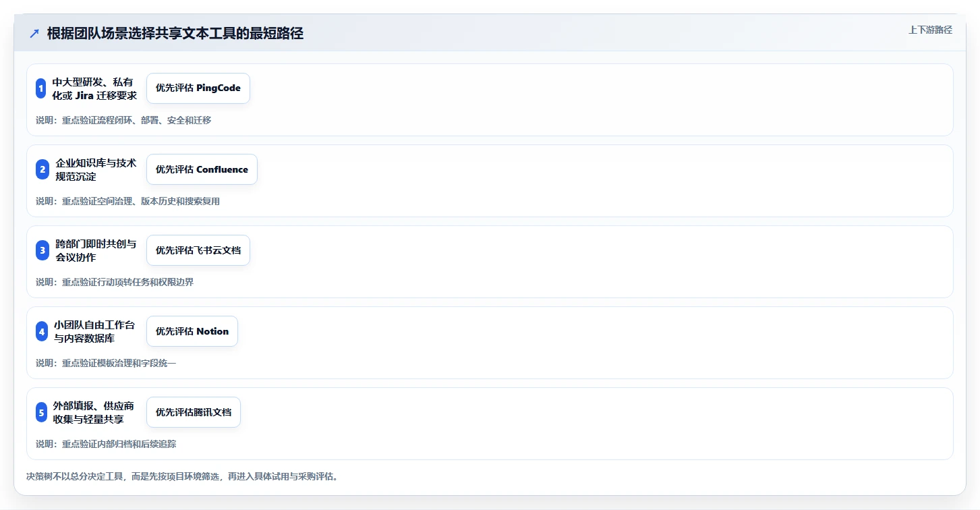Select the text 企业知识库与技术规范沉淀
The width and height of the screenshot is (980, 510).
[x=96, y=169]
